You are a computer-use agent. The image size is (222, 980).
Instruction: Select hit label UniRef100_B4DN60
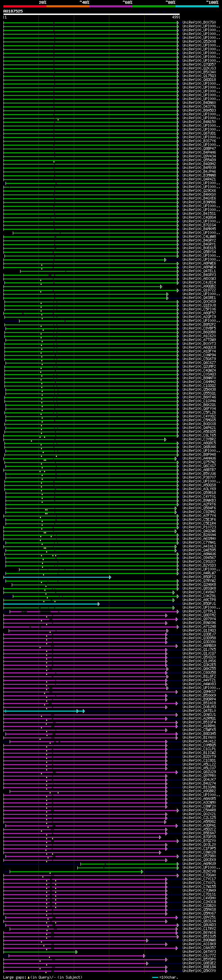199,103
